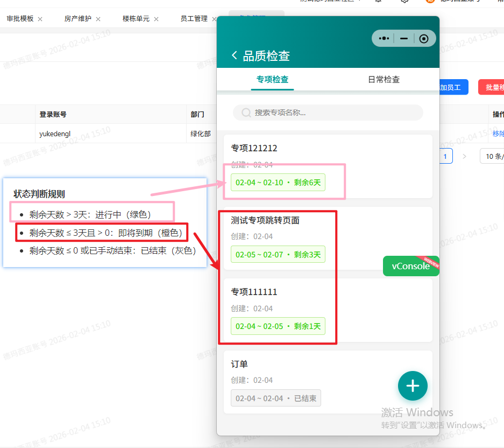Click the next page arrow in pagination
The height and width of the screenshot is (448, 504).
tap(465, 156)
